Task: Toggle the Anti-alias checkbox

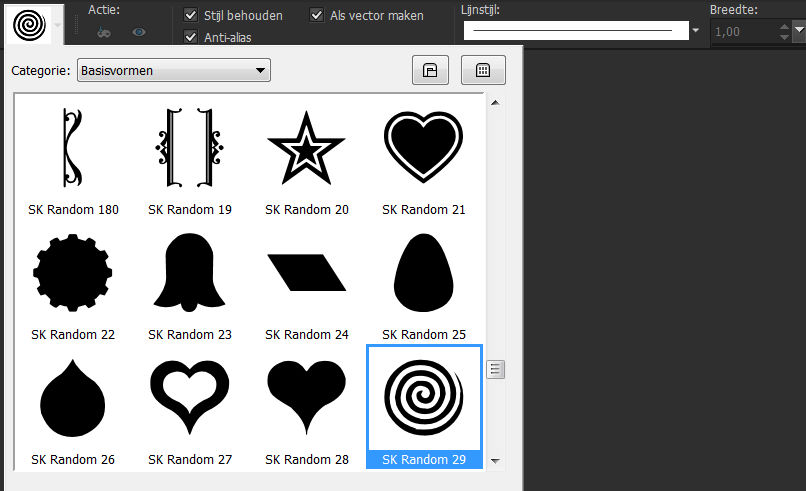Action: coord(191,37)
